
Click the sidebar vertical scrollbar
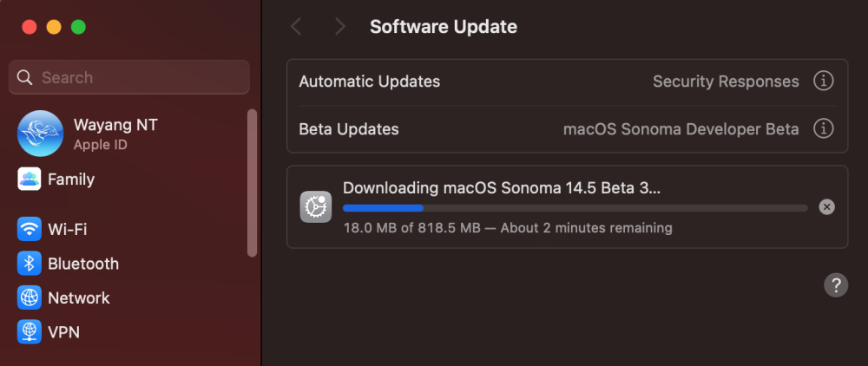(252, 183)
